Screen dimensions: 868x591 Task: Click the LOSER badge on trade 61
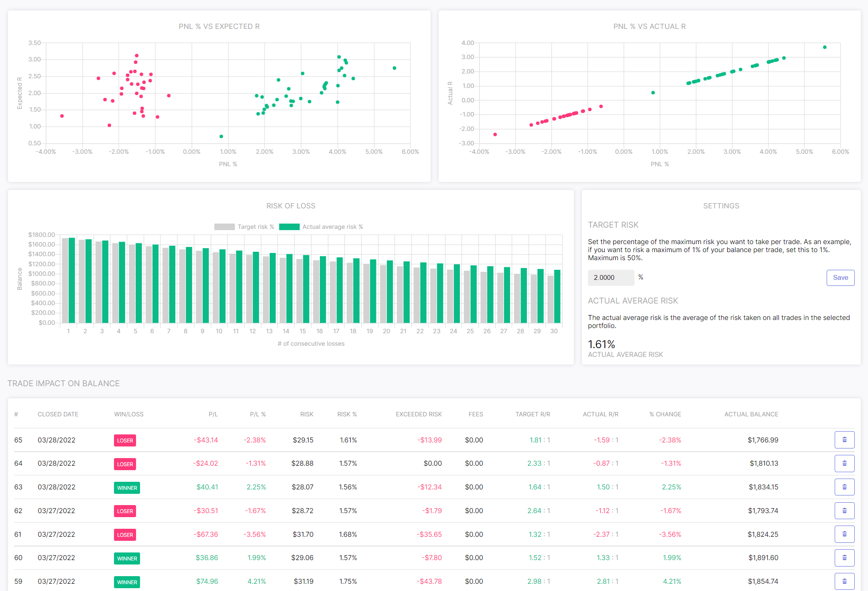click(x=125, y=535)
